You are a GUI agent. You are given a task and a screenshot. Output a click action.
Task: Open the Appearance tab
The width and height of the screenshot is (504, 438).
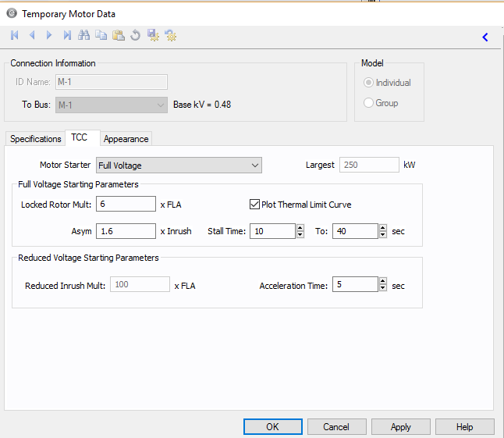126,139
